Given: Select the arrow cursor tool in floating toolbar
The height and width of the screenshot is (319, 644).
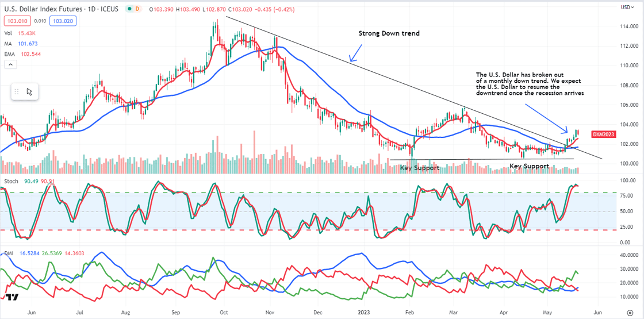Looking at the screenshot, I should [x=29, y=91].
